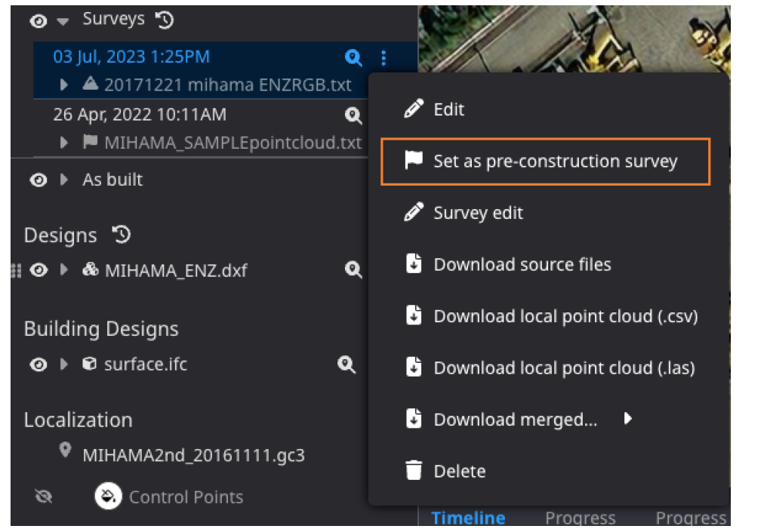764x532 pixels.
Task: Click the drag handle beside MIHAMA_ENZ.dxf
Action: [x=16, y=270]
